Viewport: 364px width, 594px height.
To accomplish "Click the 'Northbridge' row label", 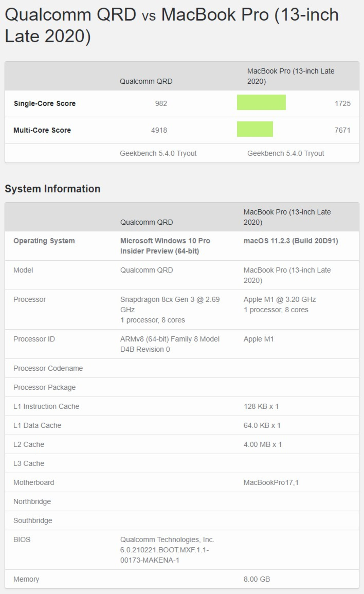I will 32,502.
